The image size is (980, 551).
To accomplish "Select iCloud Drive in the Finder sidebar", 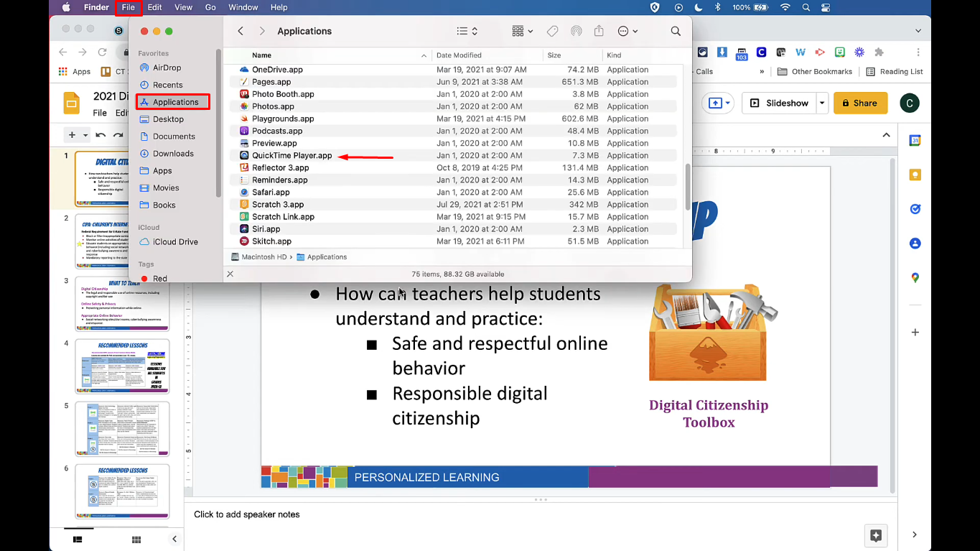I will (x=175, y=242).
